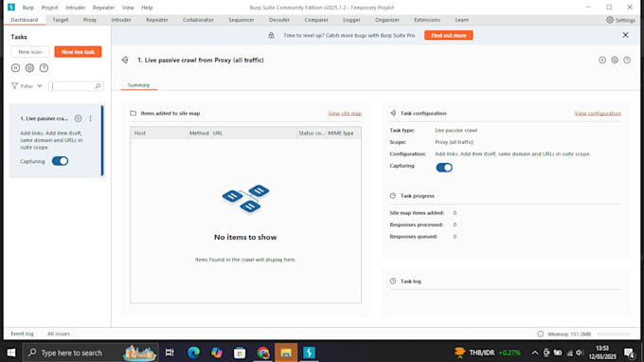
Task: Open Microsoft Store from taskbar
Action: coord(240,353)
